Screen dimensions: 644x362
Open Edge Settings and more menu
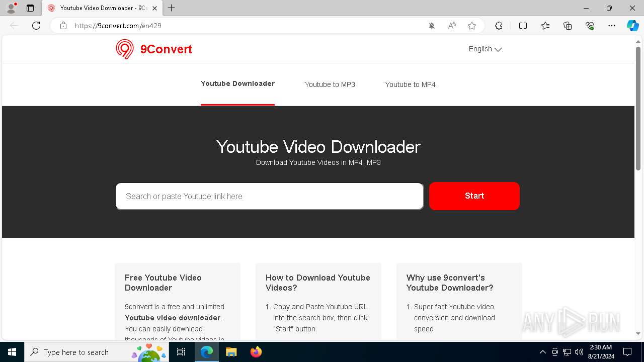coord(612,26)
